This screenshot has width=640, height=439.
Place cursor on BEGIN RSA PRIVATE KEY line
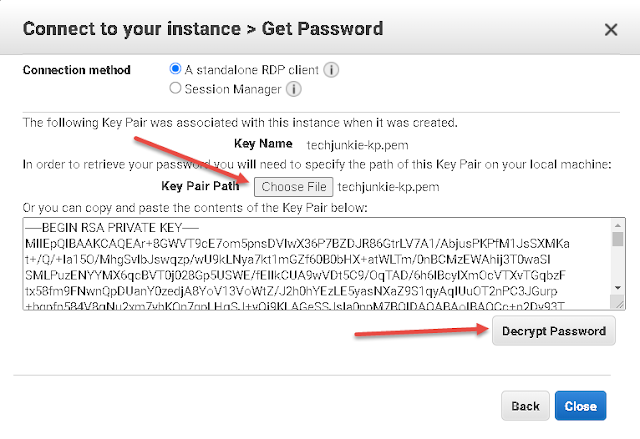tap(112, 228)
